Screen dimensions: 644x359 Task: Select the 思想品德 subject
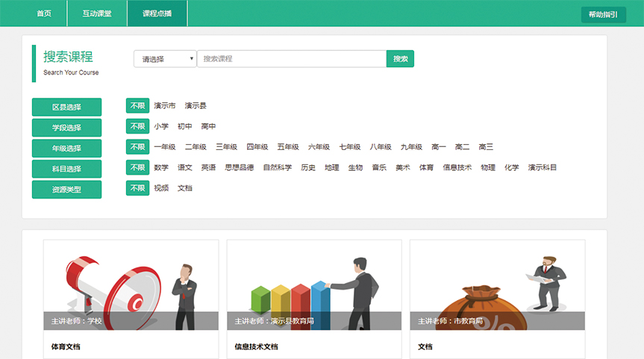pyautogui.click(x=239, y=167)
